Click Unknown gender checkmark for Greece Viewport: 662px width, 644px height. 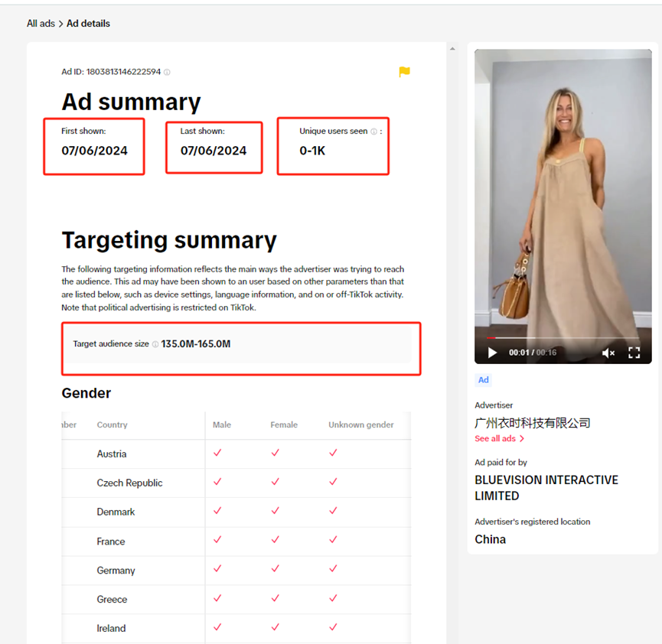click(333, 598)
